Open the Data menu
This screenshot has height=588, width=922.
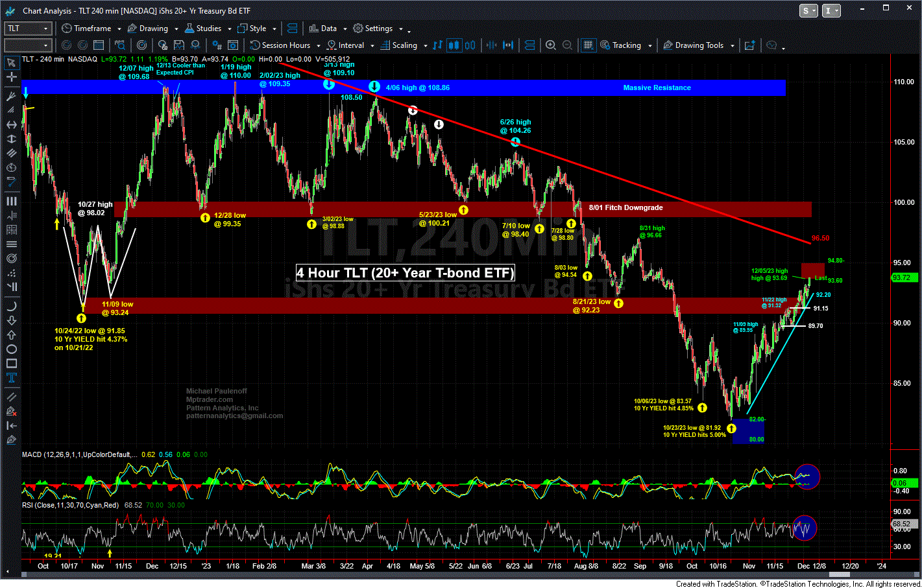pos(323,29)
